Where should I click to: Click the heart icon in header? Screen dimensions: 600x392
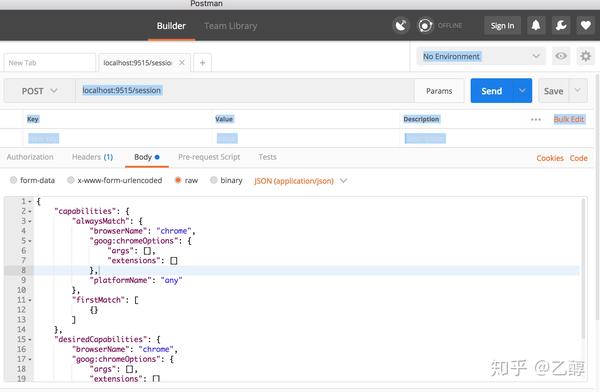(585, 26)
